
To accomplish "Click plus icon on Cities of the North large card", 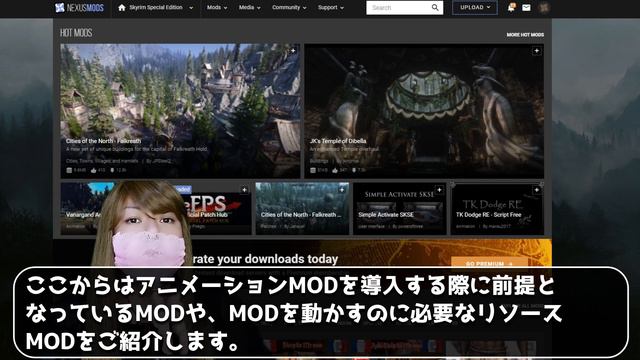I will click(293, 51).
